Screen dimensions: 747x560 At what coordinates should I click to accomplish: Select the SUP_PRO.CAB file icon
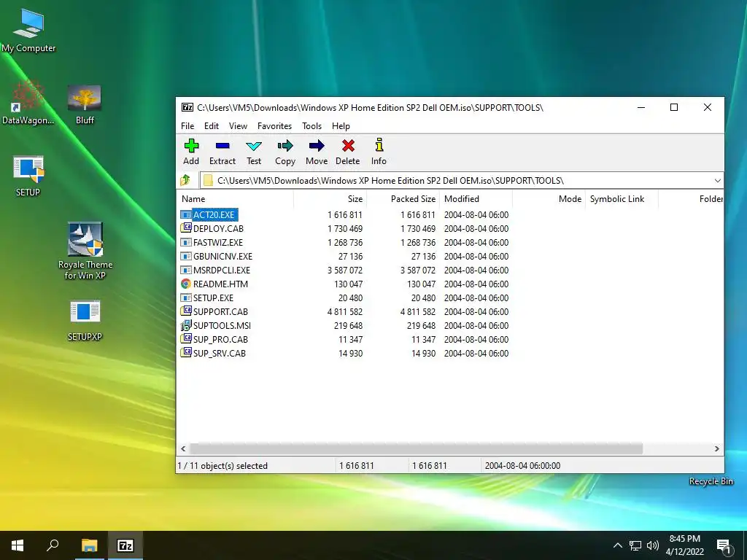(x=186, y=339)
